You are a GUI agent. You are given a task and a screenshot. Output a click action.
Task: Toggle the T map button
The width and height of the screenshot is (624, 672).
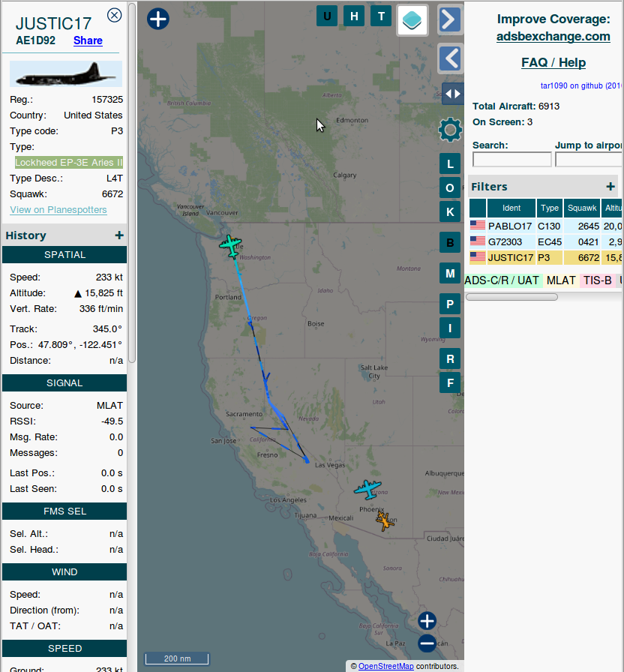tap(381, 16)
